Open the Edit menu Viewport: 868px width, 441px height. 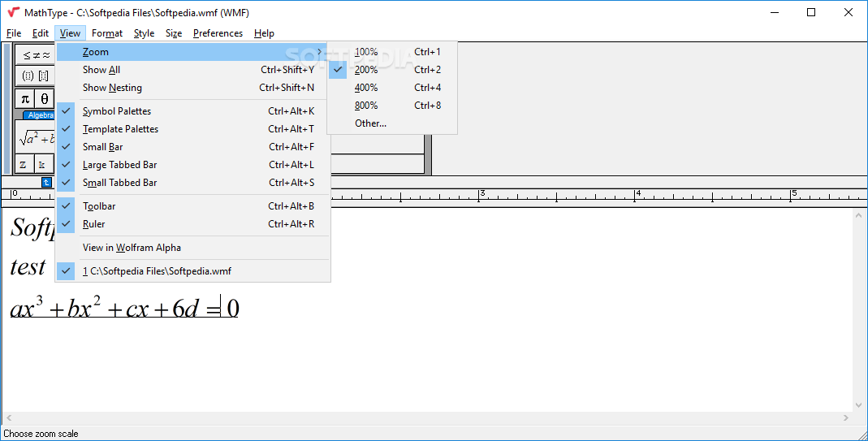[41, 33]
